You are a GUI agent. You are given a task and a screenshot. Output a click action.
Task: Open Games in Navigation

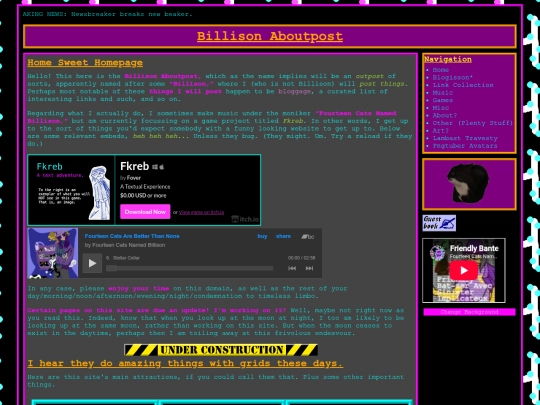[443, 100]
